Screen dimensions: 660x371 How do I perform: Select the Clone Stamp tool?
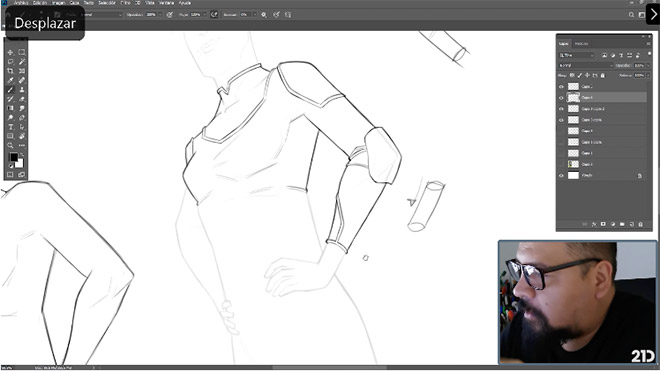[x=22, y=90]
